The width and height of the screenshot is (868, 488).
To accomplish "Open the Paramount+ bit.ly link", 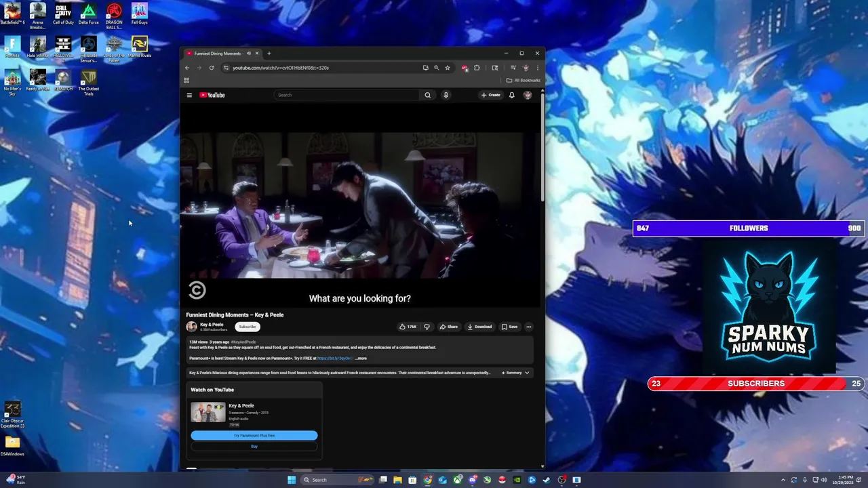I will point(335,359).
